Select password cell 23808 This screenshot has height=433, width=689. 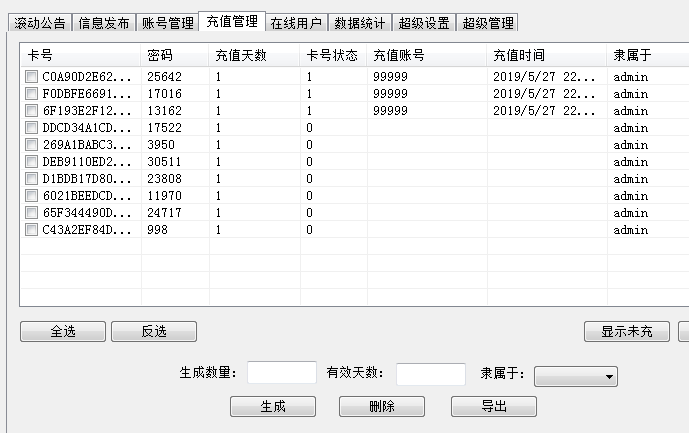[x=164, y=179]
